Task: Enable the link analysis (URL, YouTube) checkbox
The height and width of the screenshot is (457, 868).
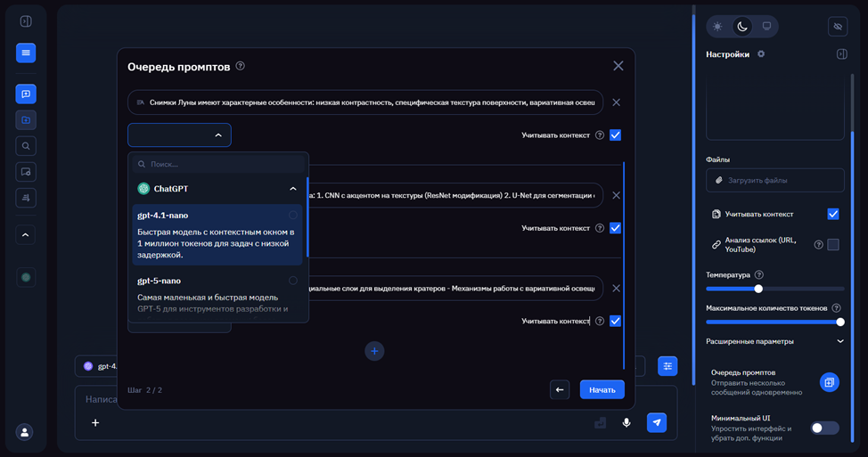Action: (832, 244)
